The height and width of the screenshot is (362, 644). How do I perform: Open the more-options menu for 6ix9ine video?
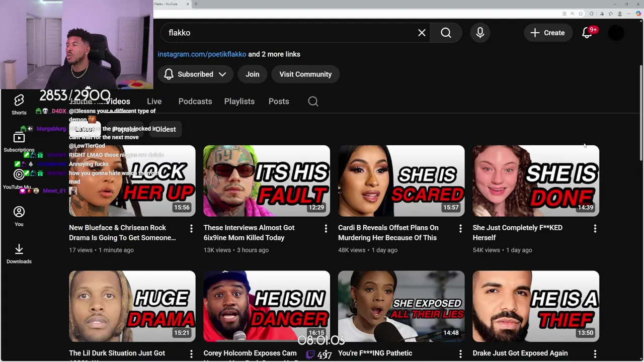(x=326, y=229)
